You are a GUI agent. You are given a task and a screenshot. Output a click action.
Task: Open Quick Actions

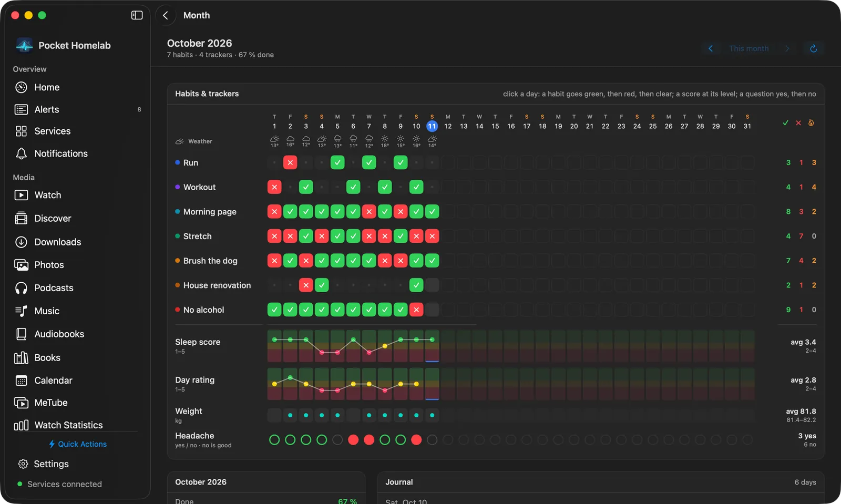(78, 444)
